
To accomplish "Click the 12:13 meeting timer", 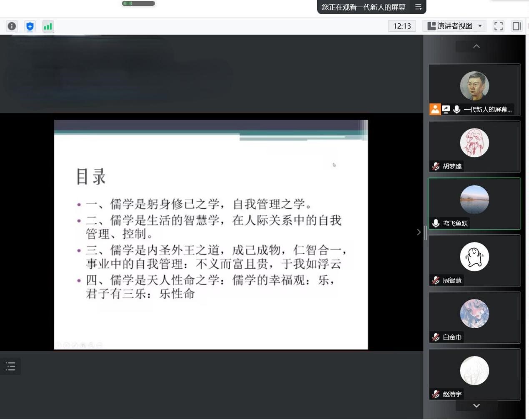I will 402,26.
